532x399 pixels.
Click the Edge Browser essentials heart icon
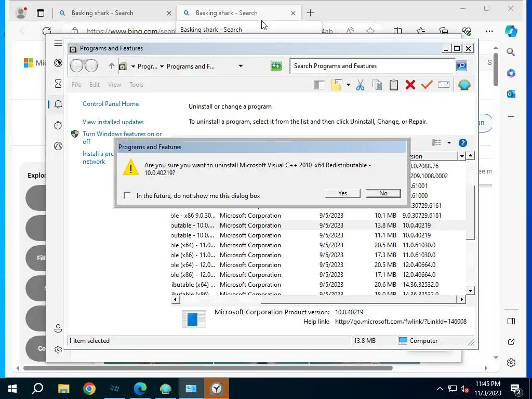467,31
